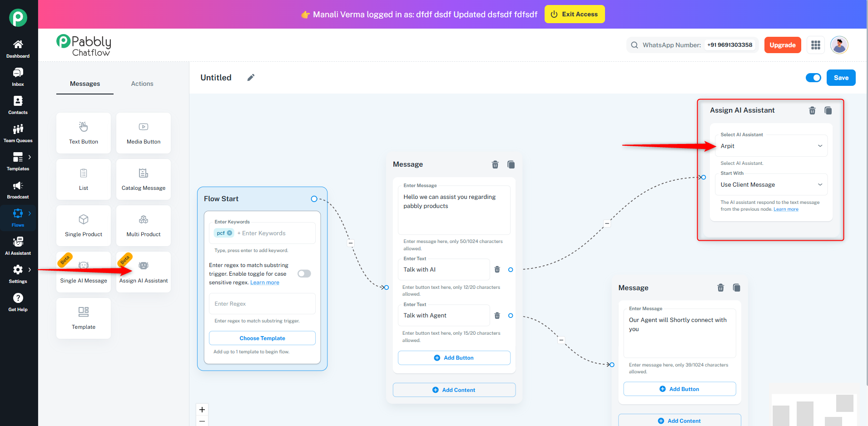Delete the Our Agent message node
The height and width of the screenshot is (426, 868).
point(720,287)
